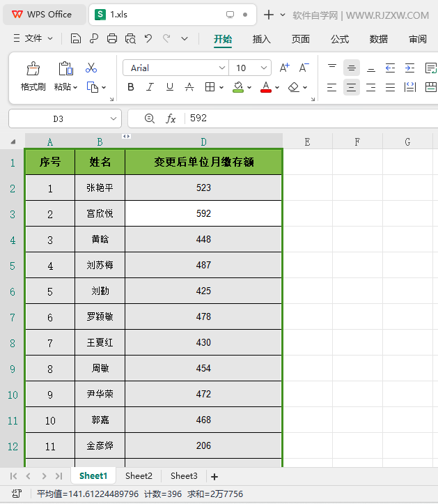The width and height of the screenshot is (438, 504).
Task: Click the export to PDF icon
Action: tap(94, 38)
